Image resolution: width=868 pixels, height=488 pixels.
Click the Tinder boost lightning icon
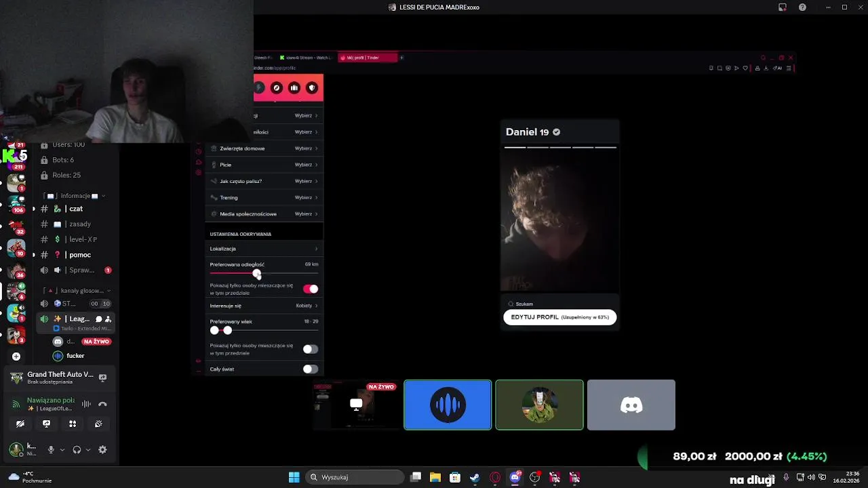click(x=258, y=87)
